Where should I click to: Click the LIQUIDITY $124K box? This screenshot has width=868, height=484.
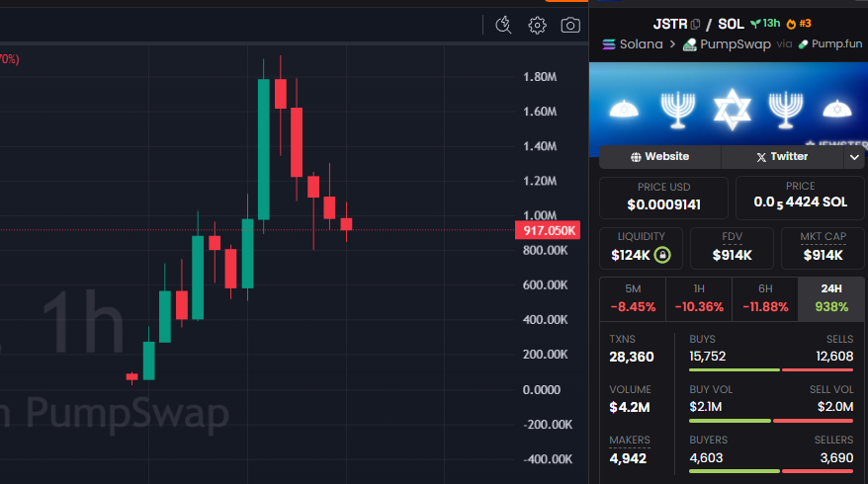pyautogui.click(x=641, y=248)
